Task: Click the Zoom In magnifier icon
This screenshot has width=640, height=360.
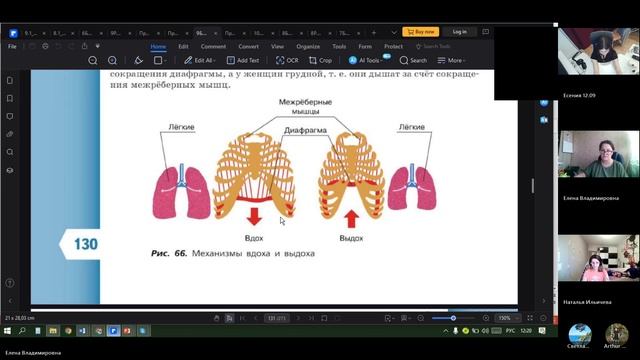Action: (112, 60)
